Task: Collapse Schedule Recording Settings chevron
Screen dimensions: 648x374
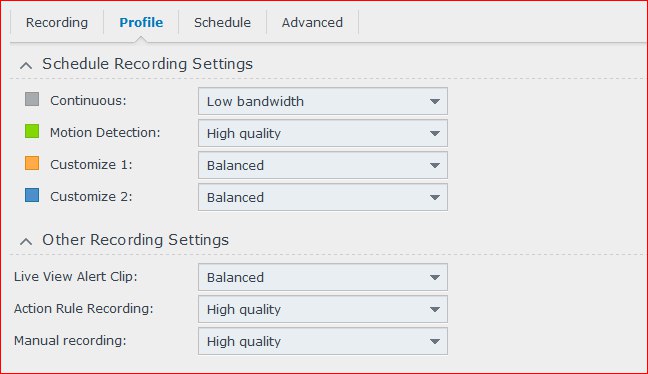Action: click(26, 65)
